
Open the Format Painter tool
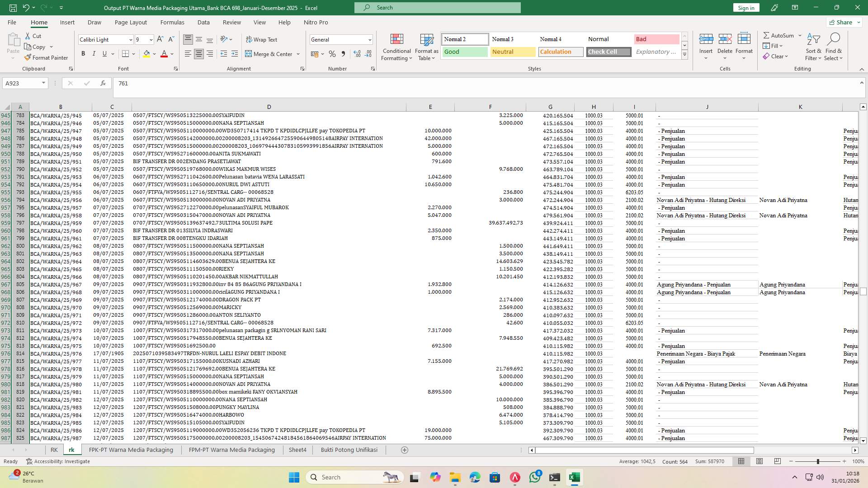point(47,57)
